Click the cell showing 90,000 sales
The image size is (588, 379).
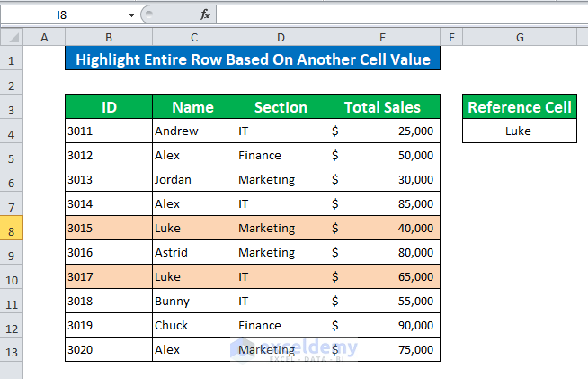pyautogui.click(x=382, y=326)
